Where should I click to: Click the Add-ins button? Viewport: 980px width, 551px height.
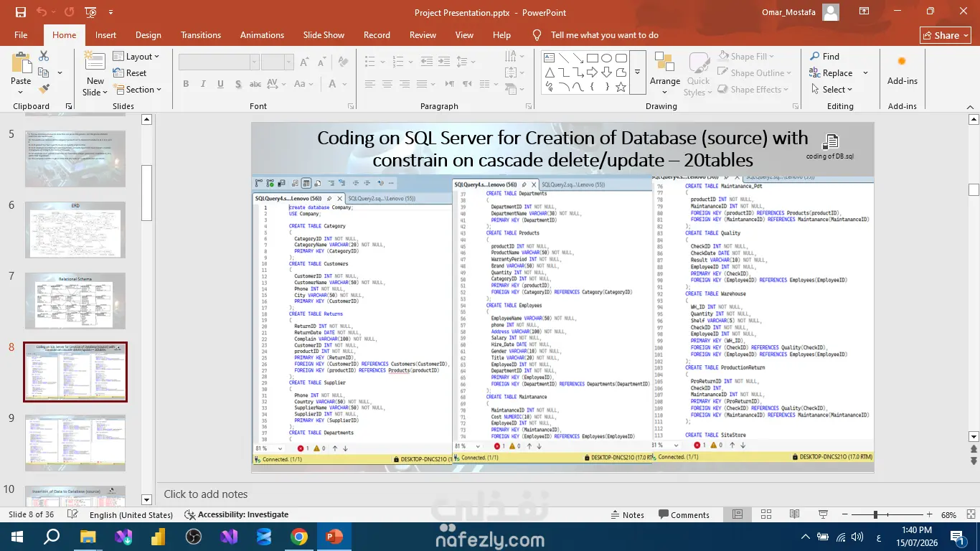pos(902,70)
